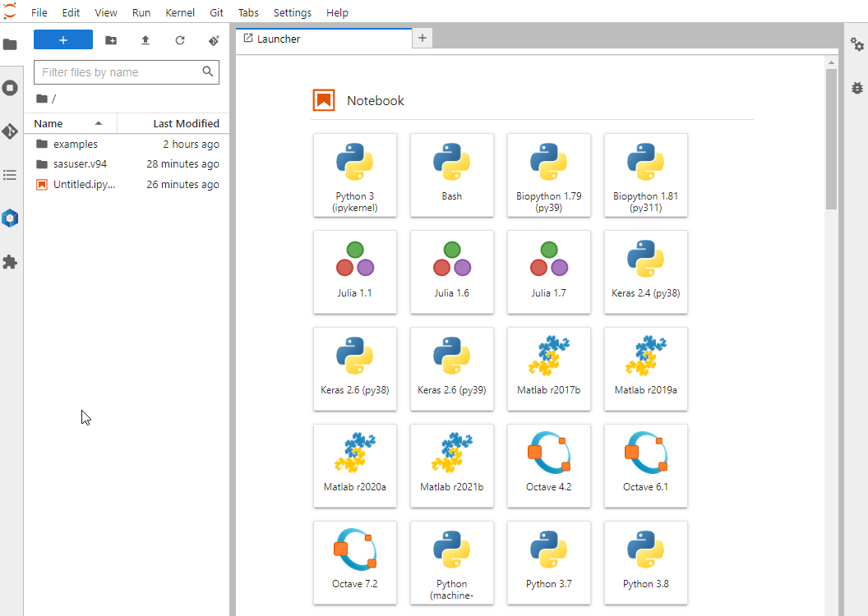Open the Debugger bug icon
Screen dimensions: 868x616
click(x=857, y=87)
